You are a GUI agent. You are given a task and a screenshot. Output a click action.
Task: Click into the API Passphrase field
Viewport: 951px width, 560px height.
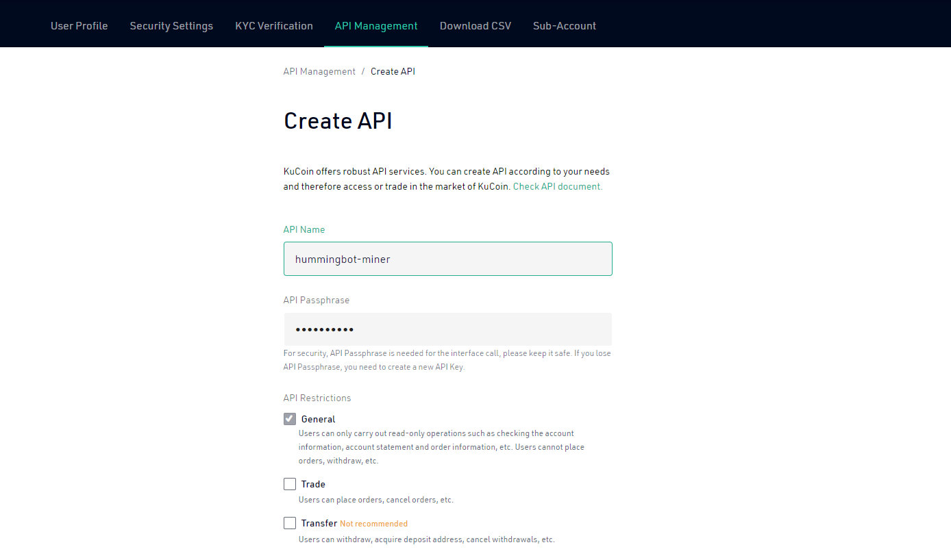[x=448, y=329]
